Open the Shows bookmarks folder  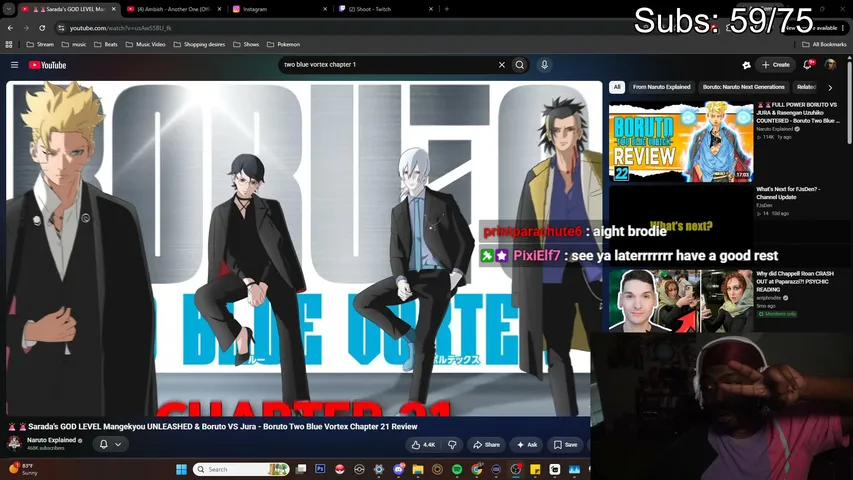tap(246, 45)
